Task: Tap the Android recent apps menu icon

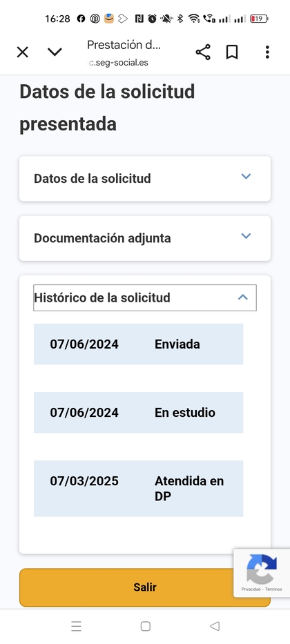Action: pos(77,626)
